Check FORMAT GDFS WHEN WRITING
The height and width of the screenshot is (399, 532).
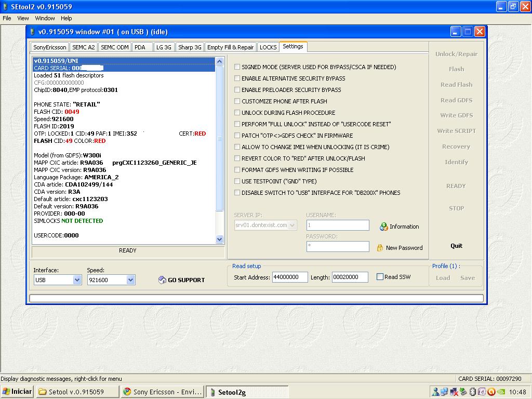tap(237, 170)
